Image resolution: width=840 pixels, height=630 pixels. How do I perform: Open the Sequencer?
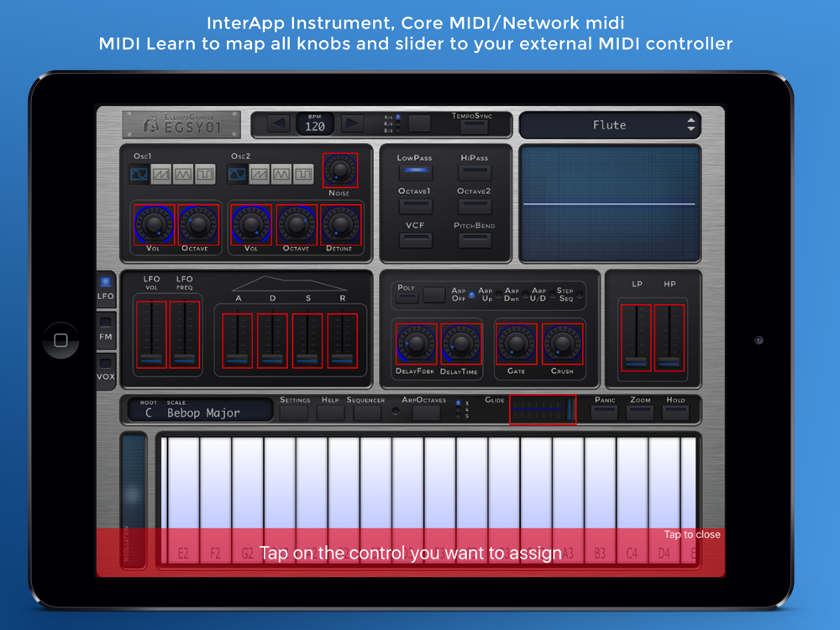point(367,412)
